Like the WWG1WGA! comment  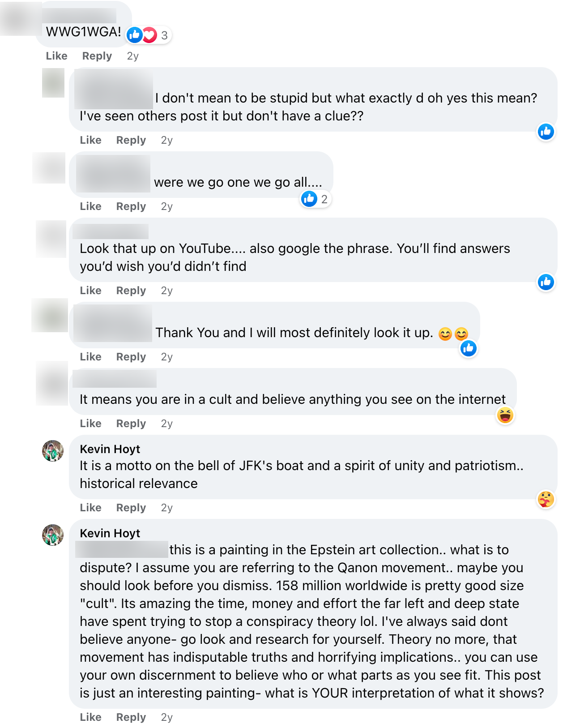click(57, 56)
